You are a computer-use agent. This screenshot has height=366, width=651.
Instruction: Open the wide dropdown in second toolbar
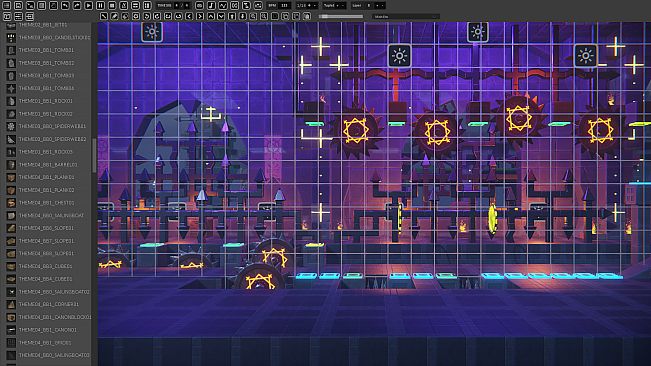pos(406,17)
